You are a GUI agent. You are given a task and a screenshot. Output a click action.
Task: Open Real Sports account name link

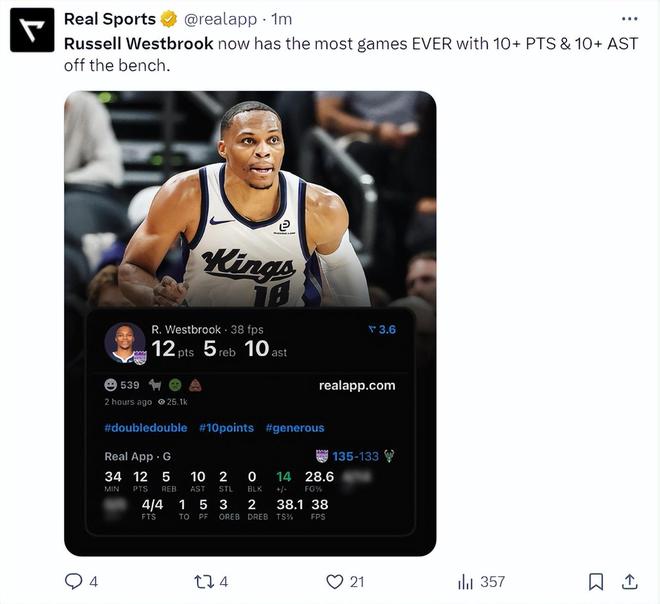pos(109,19)
